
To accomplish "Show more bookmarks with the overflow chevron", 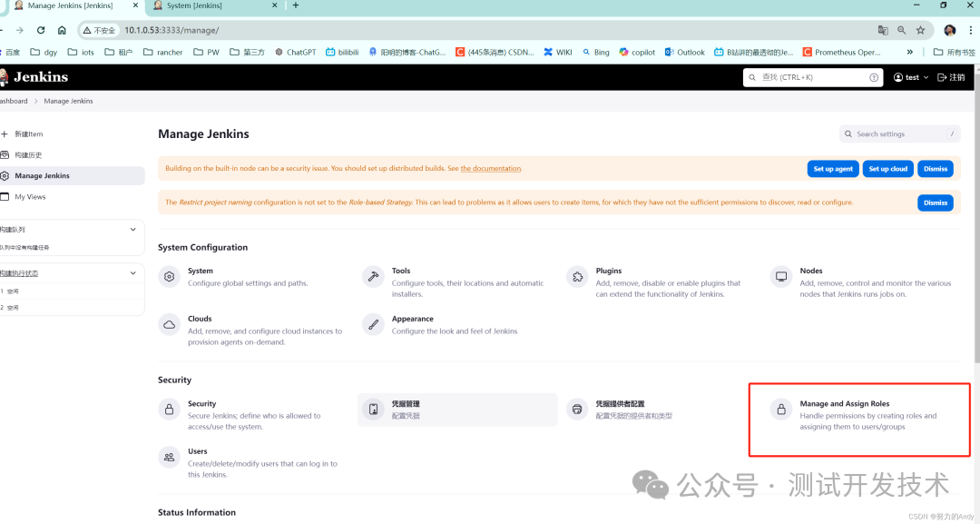I will pos(909,53).
